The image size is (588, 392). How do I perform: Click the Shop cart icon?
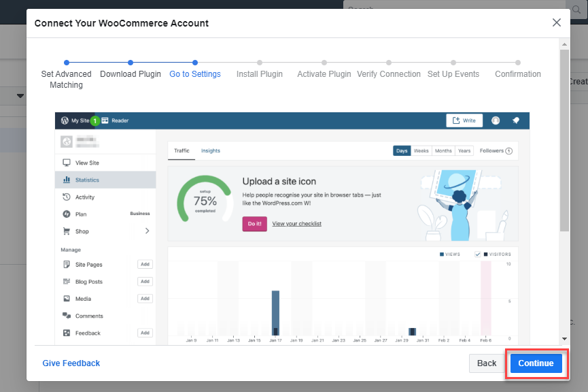(x=67, y=231)
